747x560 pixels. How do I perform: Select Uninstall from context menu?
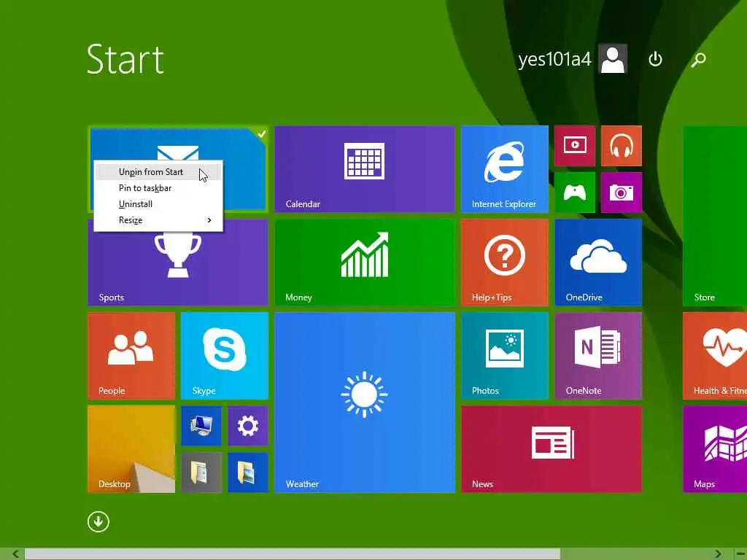click(158, 204)
